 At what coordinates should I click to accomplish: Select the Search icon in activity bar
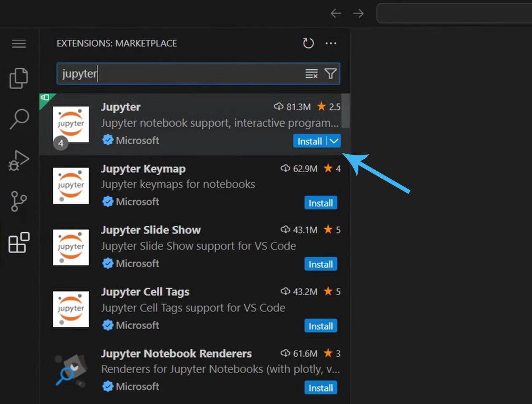tap(19, 120)
